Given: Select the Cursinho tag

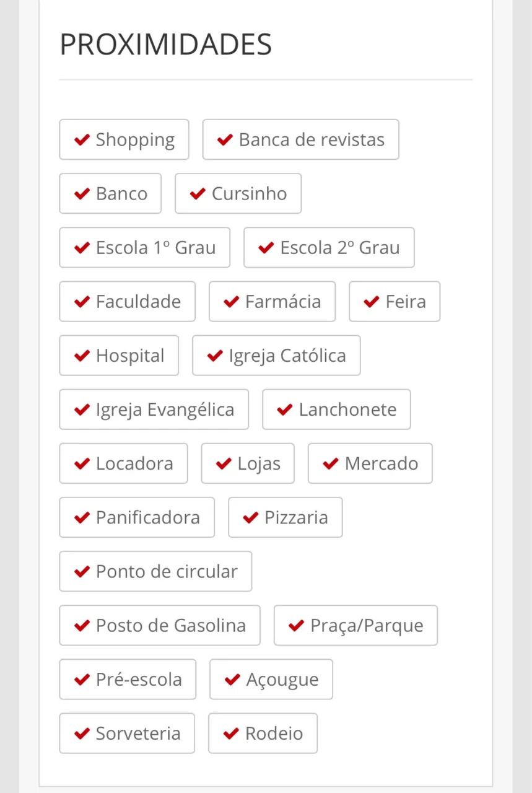Looking at the screenshot, I should (238, 193).
